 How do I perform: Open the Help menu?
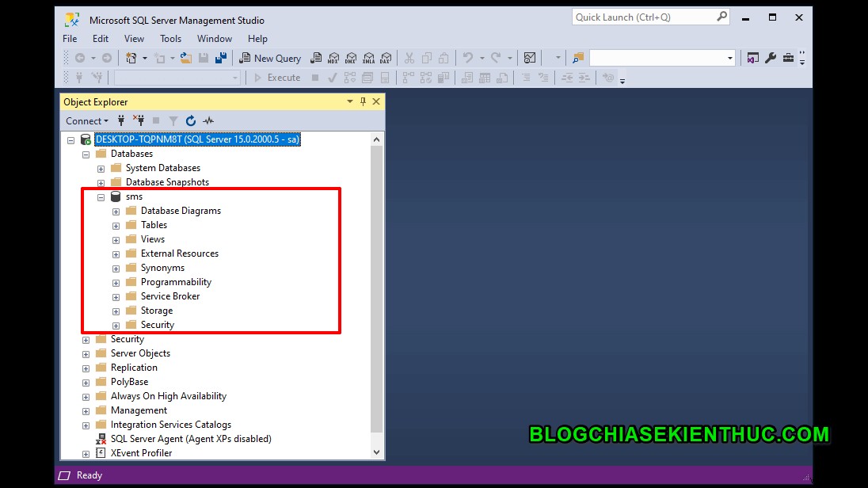click(257, 39)
